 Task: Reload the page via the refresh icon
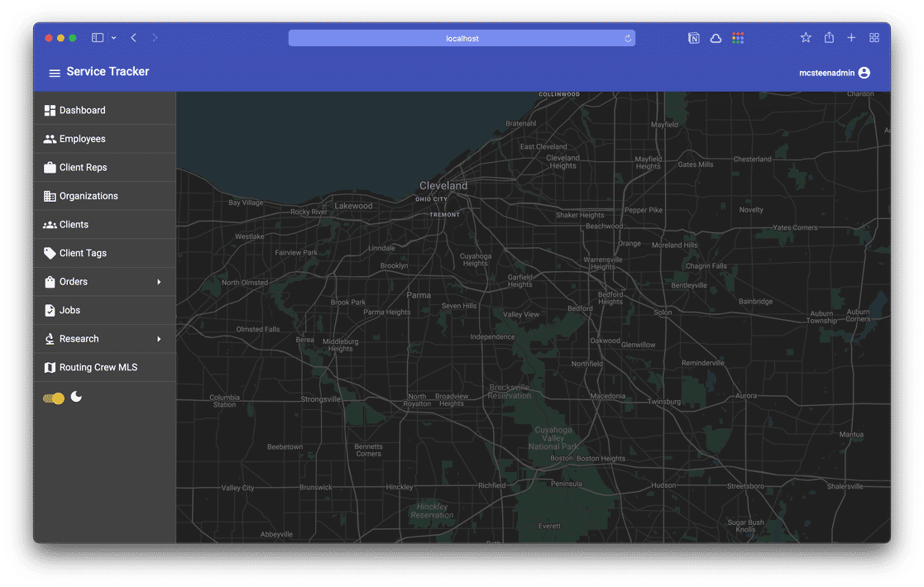[628, 38]
